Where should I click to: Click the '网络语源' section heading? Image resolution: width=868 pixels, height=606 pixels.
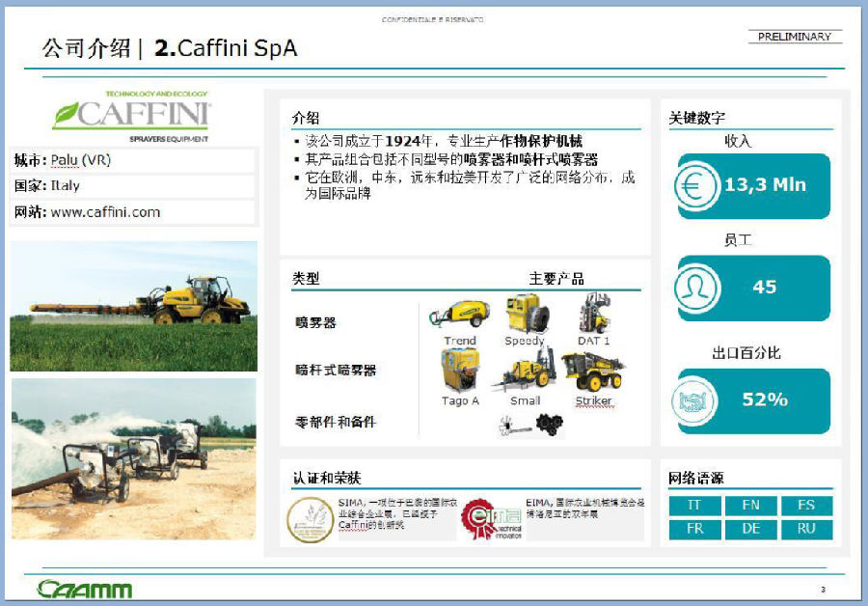pyautogui.click(x=695, y=478)
